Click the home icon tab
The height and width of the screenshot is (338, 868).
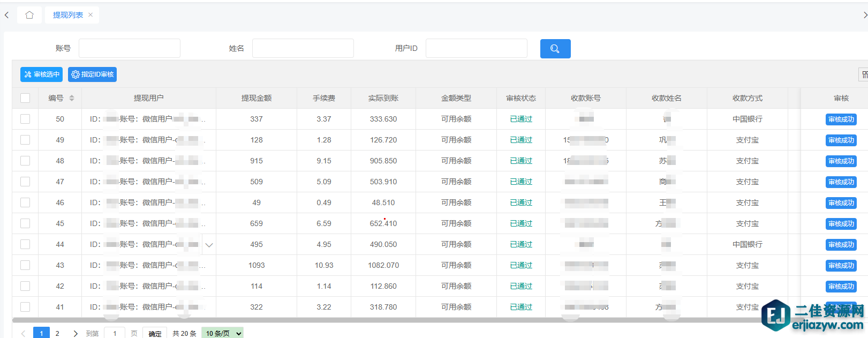point(29,15)
